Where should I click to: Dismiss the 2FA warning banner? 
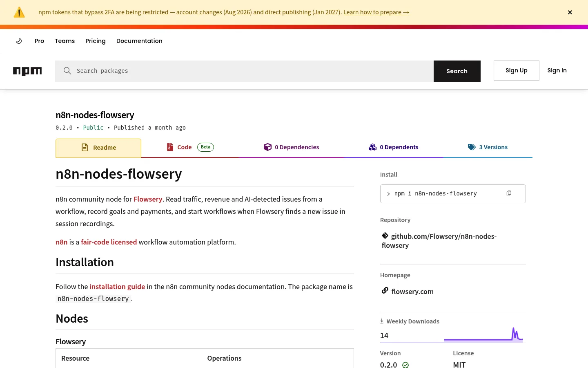[570, 12]
